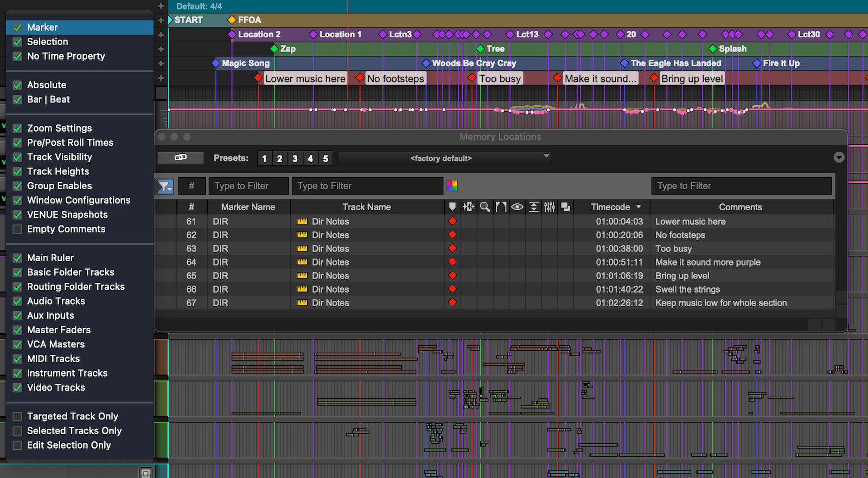Toggle the Selection checkbox
This screenshot has height=478, width=868.
17,42
